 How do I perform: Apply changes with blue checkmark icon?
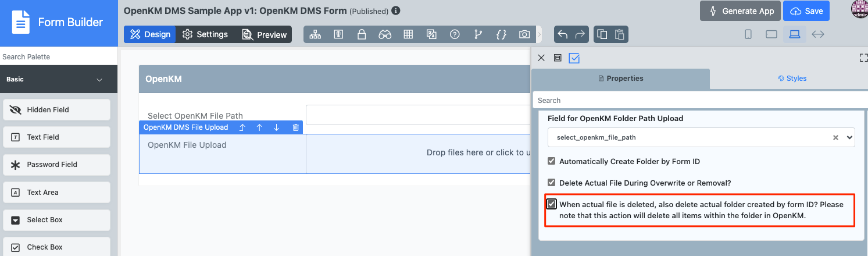574,58
